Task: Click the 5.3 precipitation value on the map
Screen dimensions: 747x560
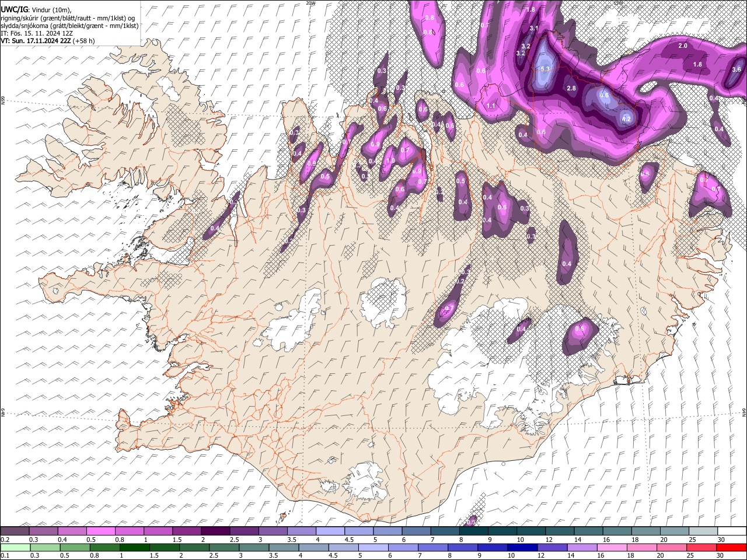Action: [x=546, y=69]
